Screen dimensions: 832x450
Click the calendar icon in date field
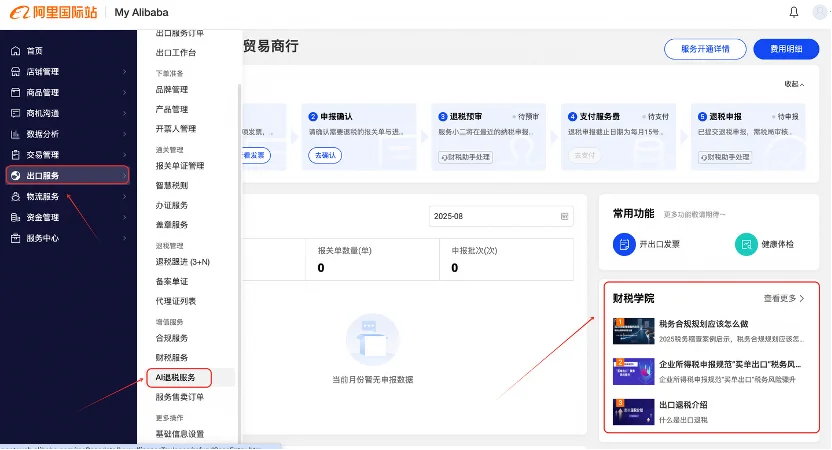565,216
